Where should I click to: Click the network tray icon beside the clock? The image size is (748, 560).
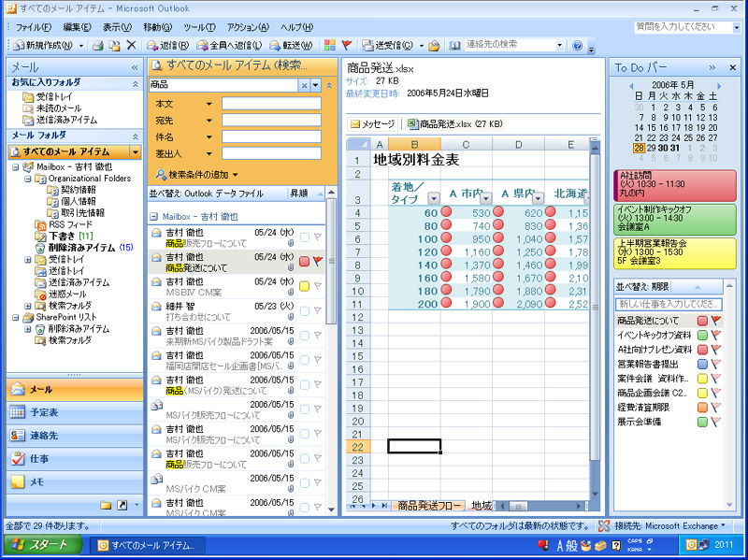pos(704,545)
